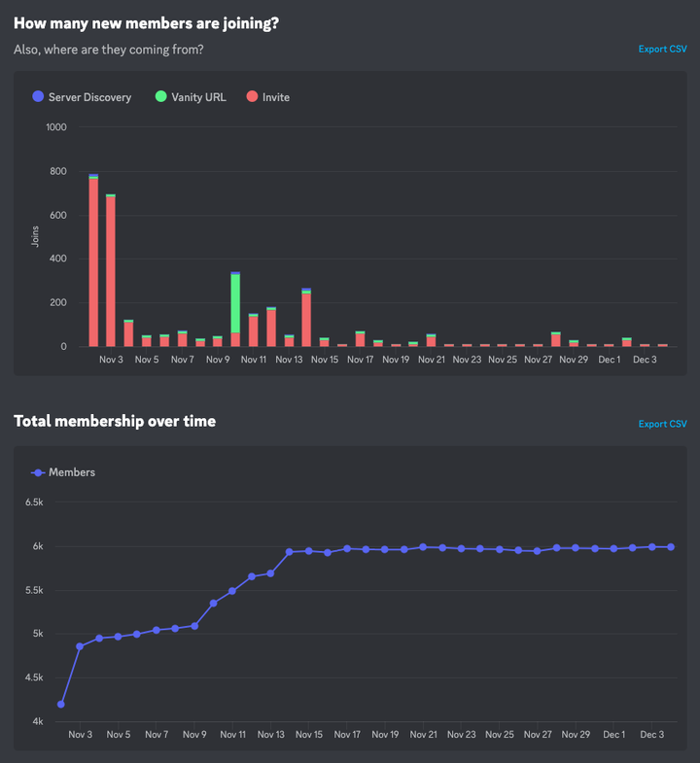Screen dimensions: 700x763
Task: Toggle the Members line legend
Action: click(x=63, y=472)
